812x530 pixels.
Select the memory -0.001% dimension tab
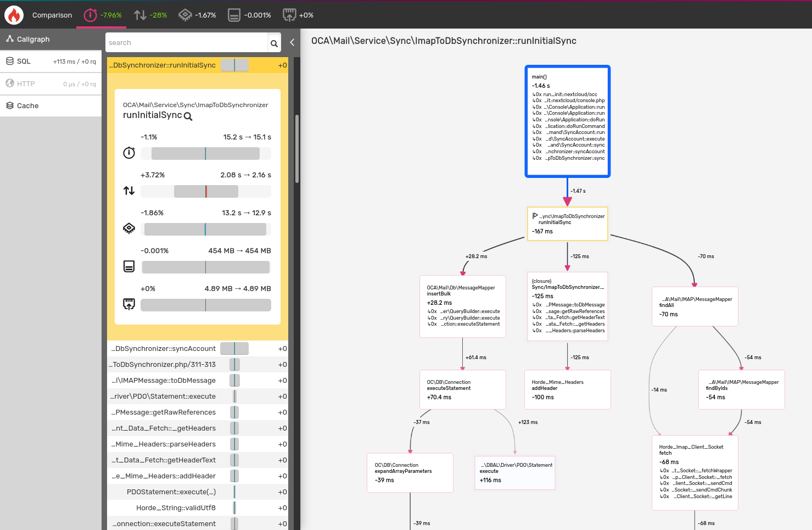click(250, 15)
